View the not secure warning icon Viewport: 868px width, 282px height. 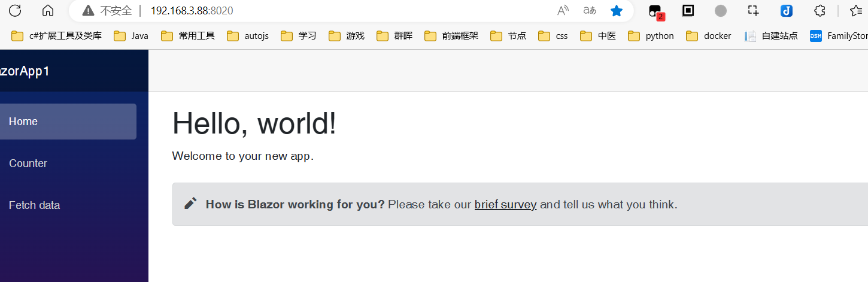(x=89, y=10)
